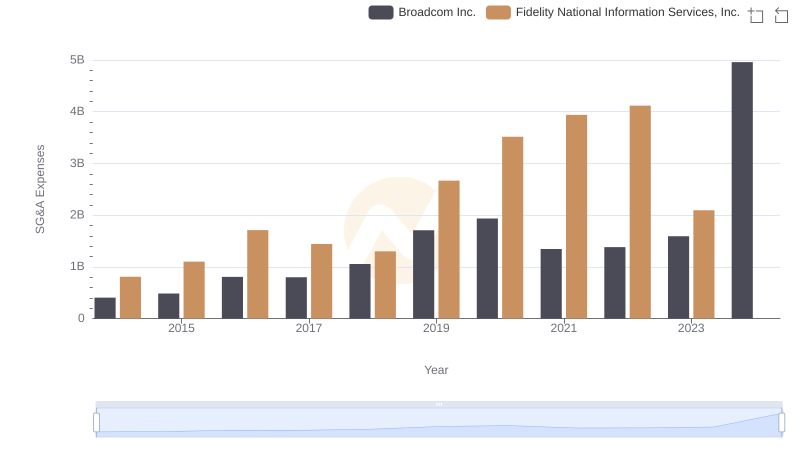Screen dimensions: 800x461
Task: Click the 1B y-axis label
Action: coord(77,267)
